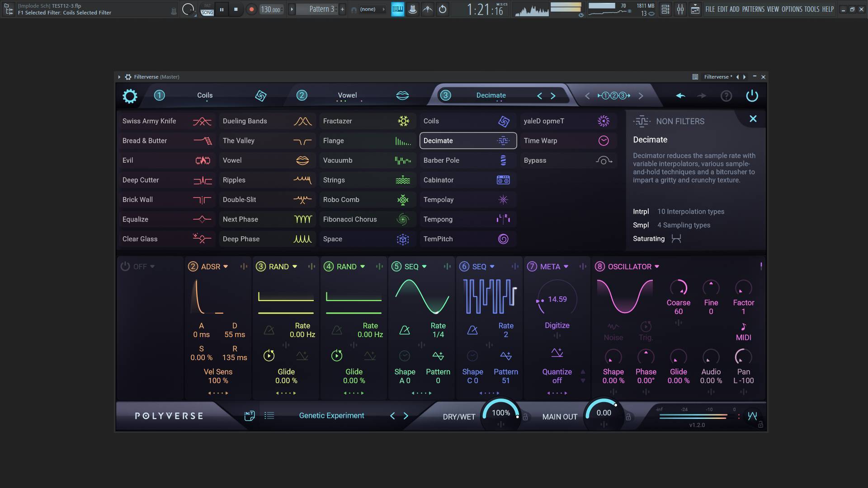
Task: Toggle tempo sync metronome on modulator 5 SEQ
Action: [405, 330]
